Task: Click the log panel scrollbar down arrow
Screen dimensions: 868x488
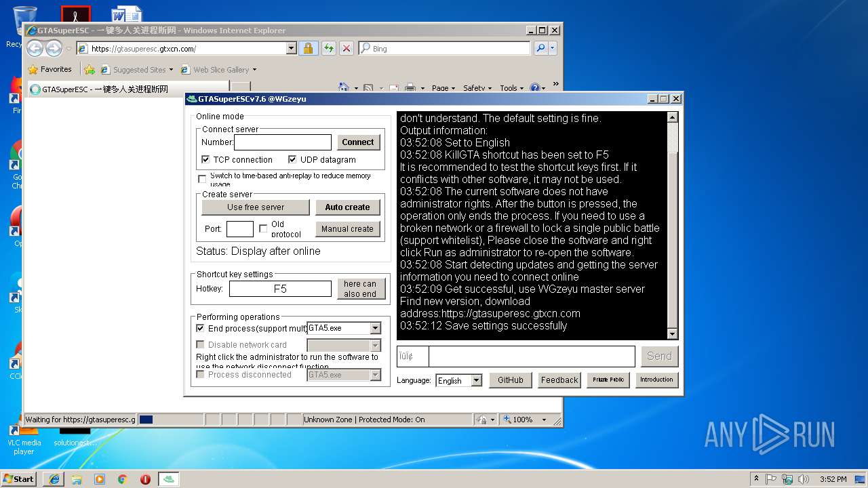Action: coord(673,333)
